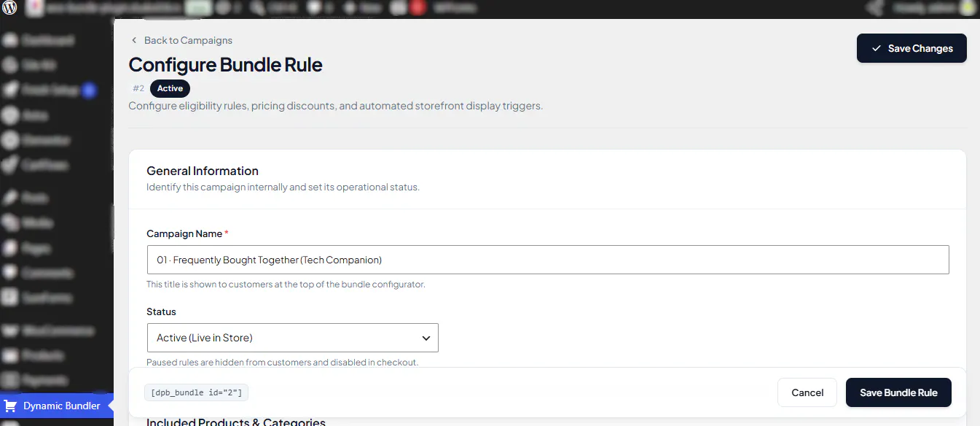This screenshot has width=980, height=426.
Task: Click Save Bundle Rule
Action: tap(898, 392)
